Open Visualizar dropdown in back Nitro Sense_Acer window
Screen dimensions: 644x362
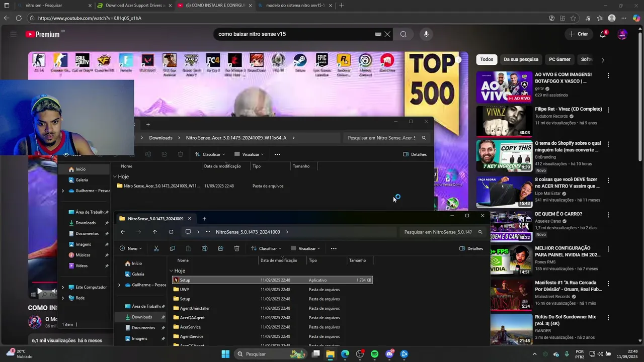coord(249,154)
